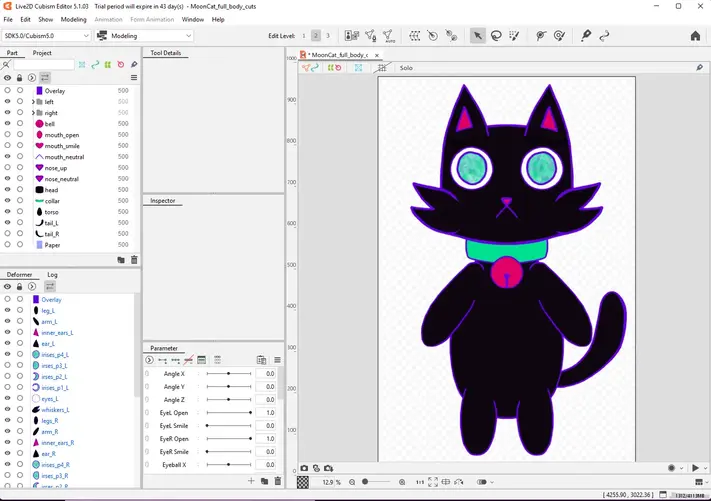Toggle visibility of the Overlay part

[x=7, y=91]
